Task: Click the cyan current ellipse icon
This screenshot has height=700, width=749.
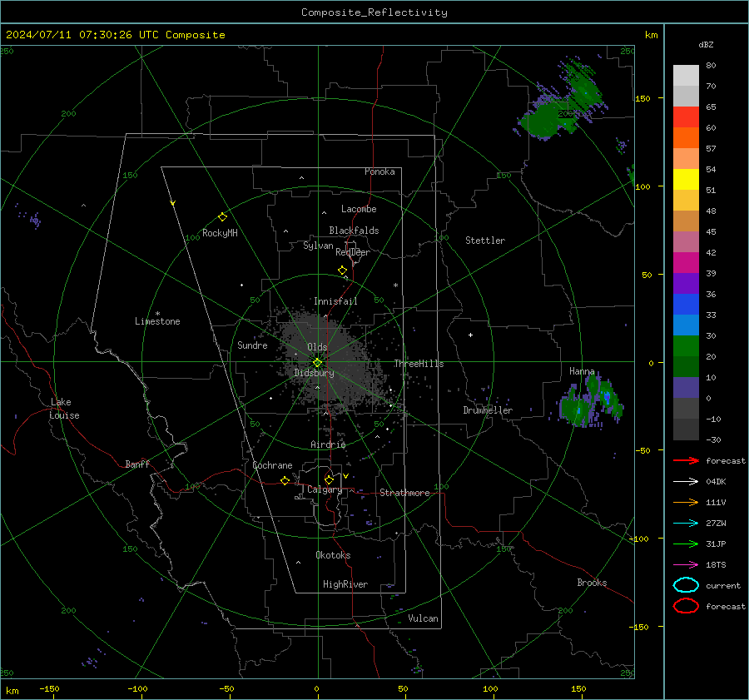Action: [686, 585]
